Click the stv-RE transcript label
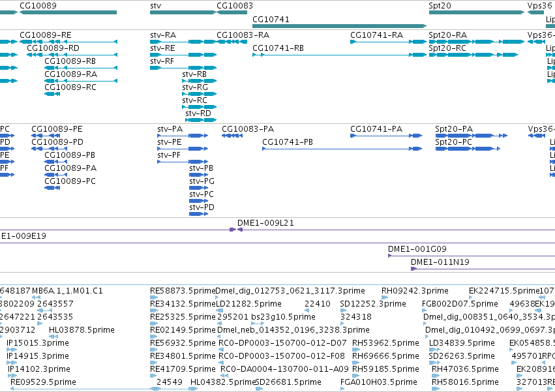The height and width of the screenshot is (392, 555). coord(162,48)
